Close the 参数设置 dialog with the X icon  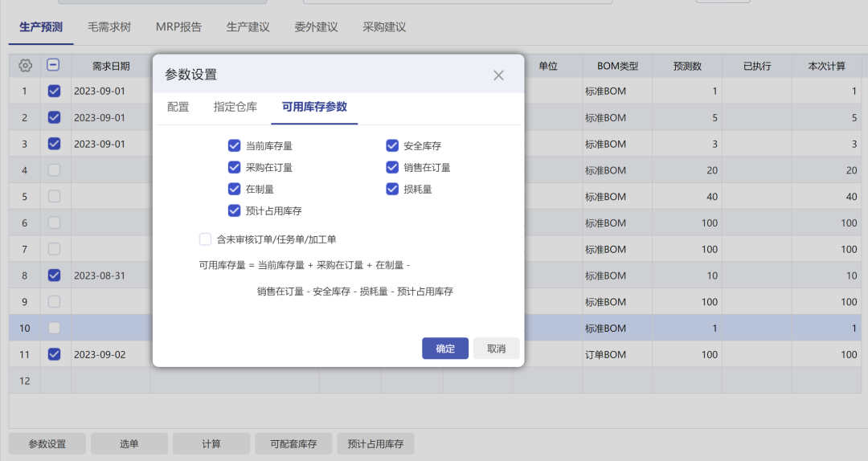click(498, 75)
